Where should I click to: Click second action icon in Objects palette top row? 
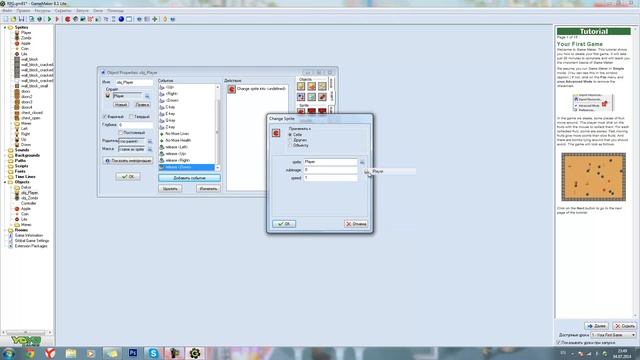coord(311,86)
